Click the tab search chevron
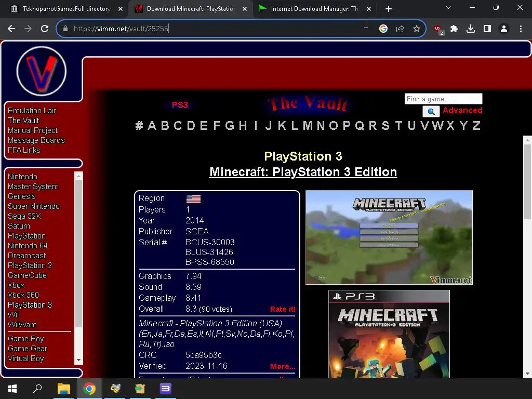 [448, 7]
